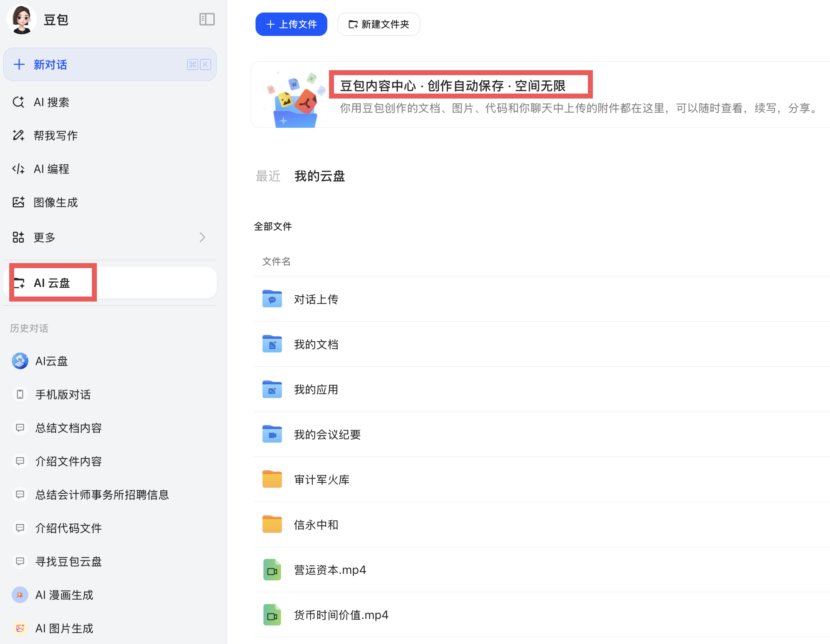Collapse the sidebar panel icon
This screenshot has width=830, height=644.
[207, 19]
